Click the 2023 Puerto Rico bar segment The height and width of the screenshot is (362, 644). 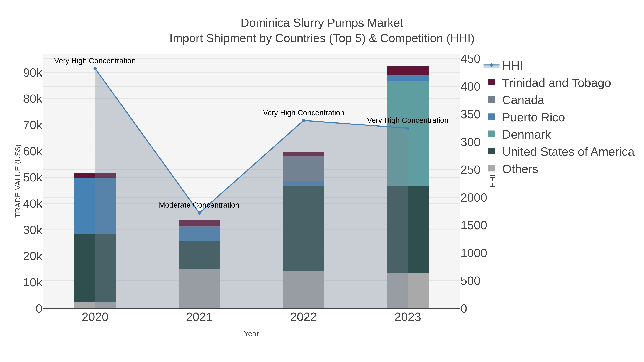click(x=408, y=78)
